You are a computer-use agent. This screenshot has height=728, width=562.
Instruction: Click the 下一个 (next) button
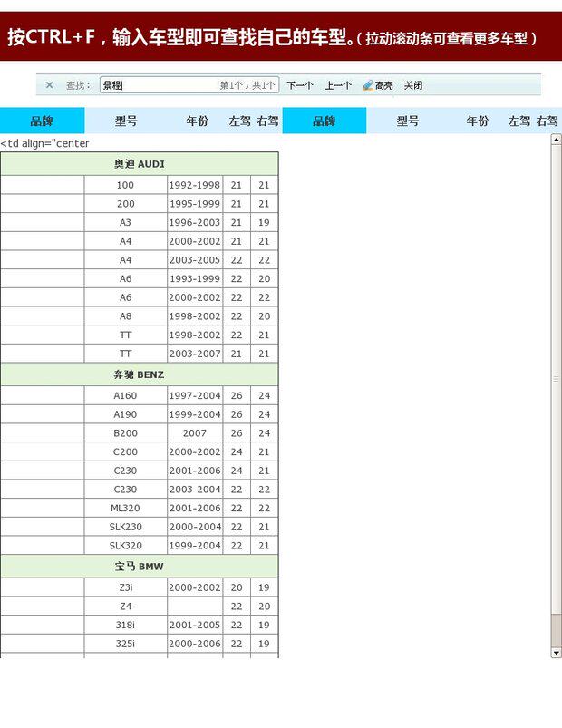(x=300, y=85)
